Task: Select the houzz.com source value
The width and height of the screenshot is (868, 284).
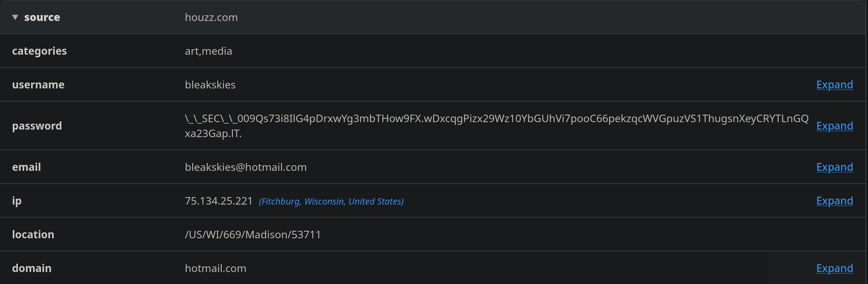Action: pyautogui.click(x=211, y=17)
